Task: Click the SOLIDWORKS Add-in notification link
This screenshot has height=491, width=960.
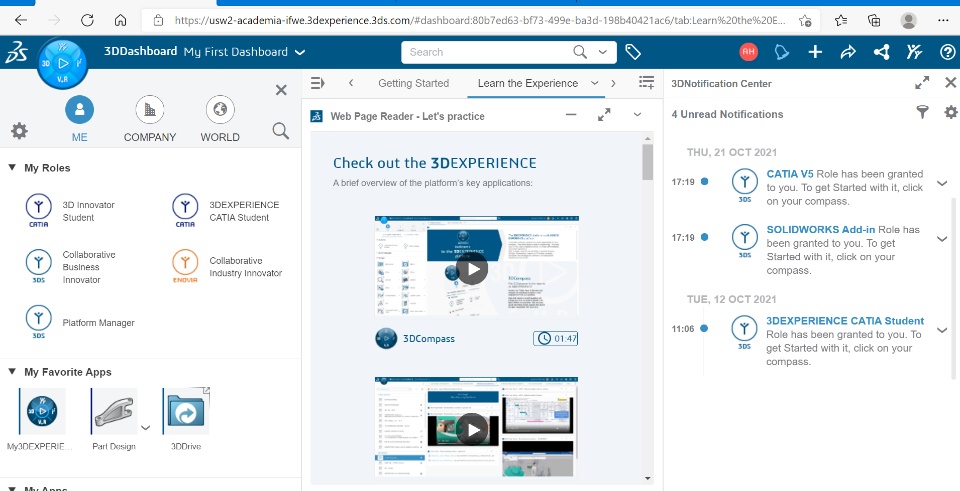Action: [x=821, y=230]
